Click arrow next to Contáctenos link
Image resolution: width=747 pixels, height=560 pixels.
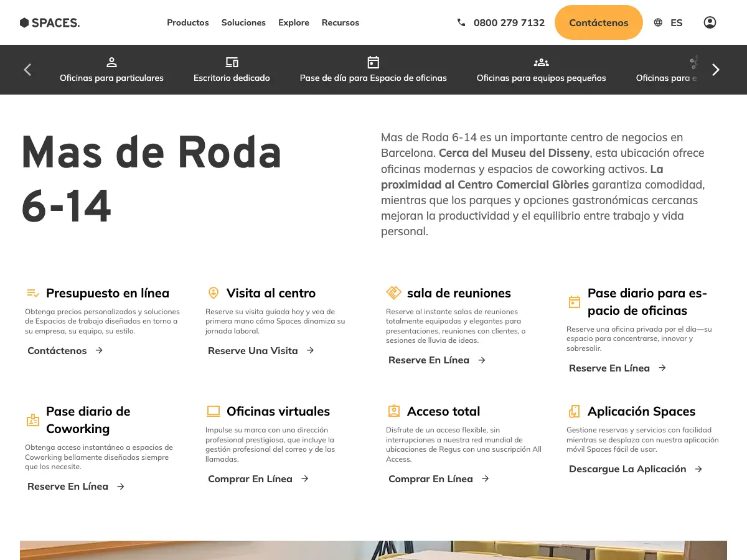click(99, 350)
